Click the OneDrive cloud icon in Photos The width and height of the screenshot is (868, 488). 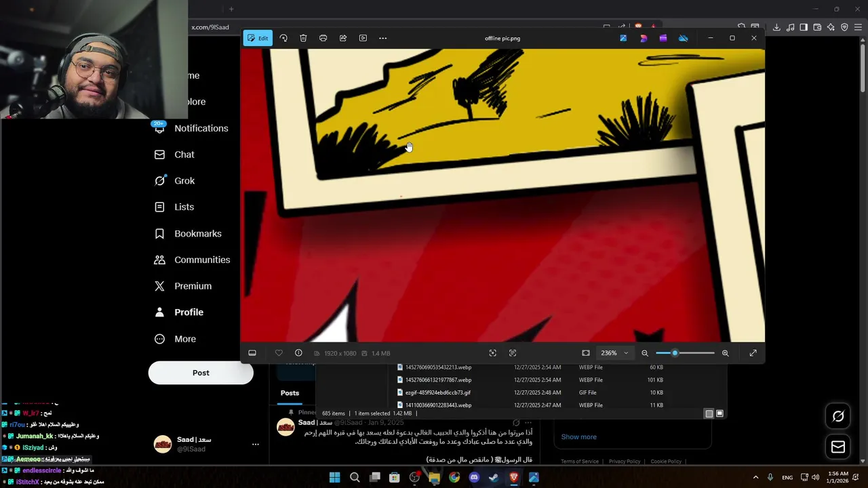(684, 38)
